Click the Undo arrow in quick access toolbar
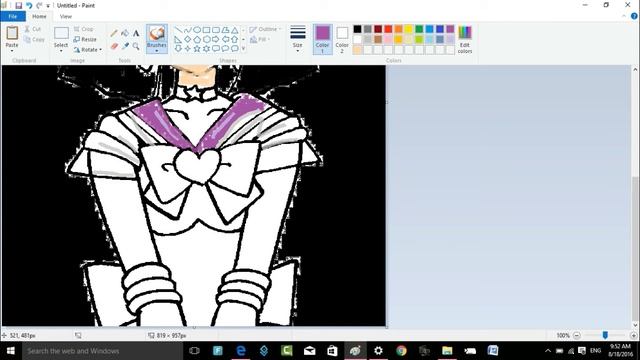640x360 pixels. point(29,5)
